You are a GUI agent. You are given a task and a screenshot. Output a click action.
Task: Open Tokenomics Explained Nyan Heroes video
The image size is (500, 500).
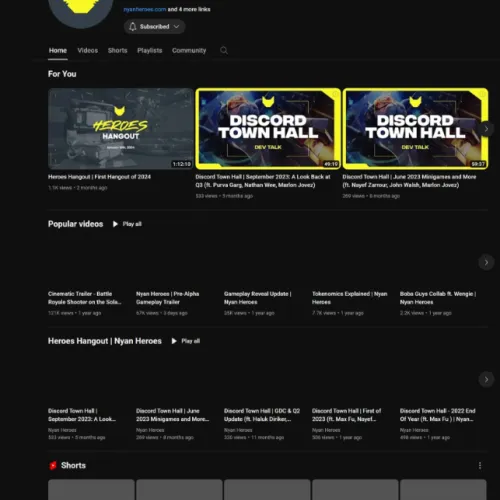350,298
